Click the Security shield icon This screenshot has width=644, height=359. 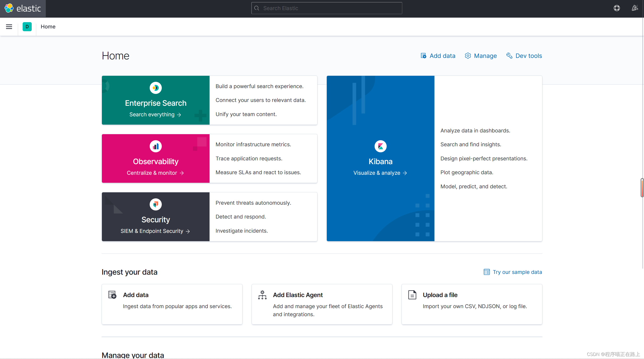[155, 204]
